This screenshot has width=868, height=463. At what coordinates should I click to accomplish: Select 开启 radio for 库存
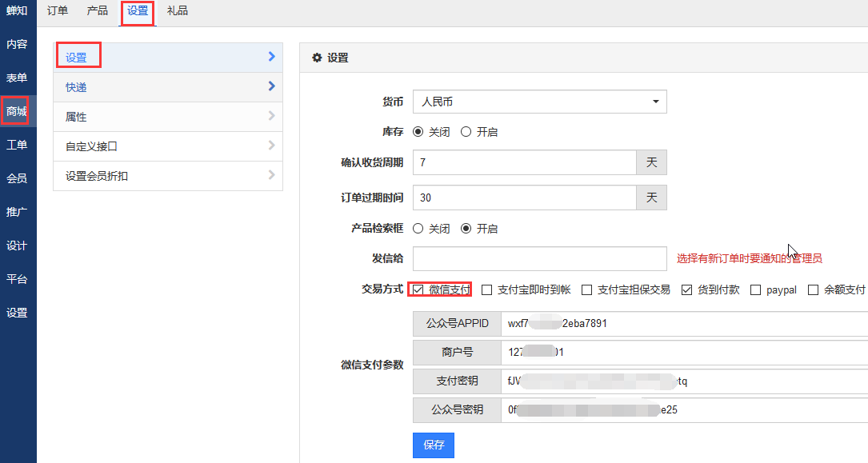[x=466, y=132]
